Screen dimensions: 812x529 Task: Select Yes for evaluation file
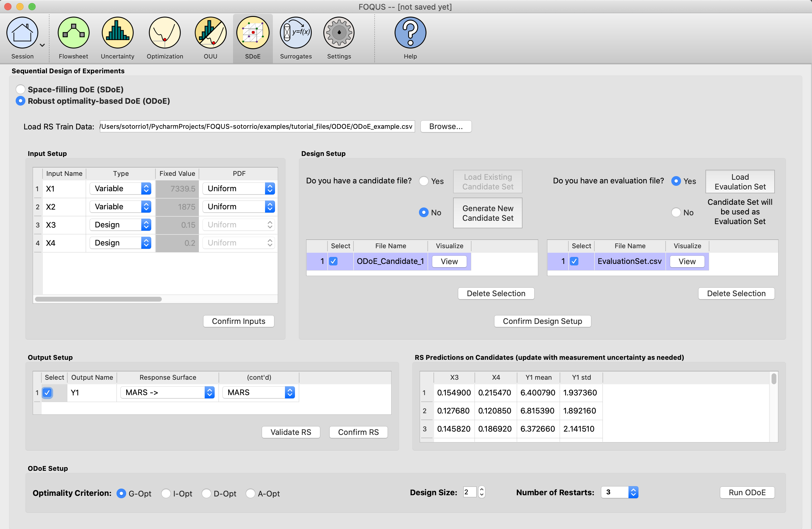tap(676, 181)
